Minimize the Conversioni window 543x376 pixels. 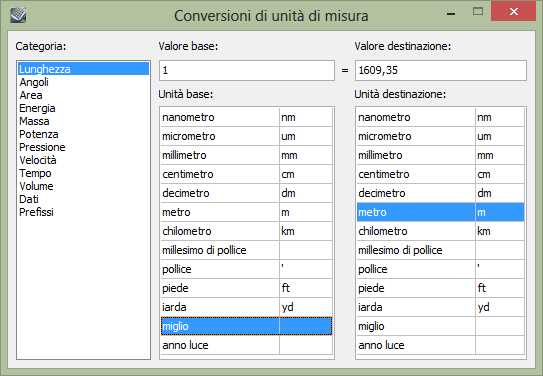click(451, 14)
